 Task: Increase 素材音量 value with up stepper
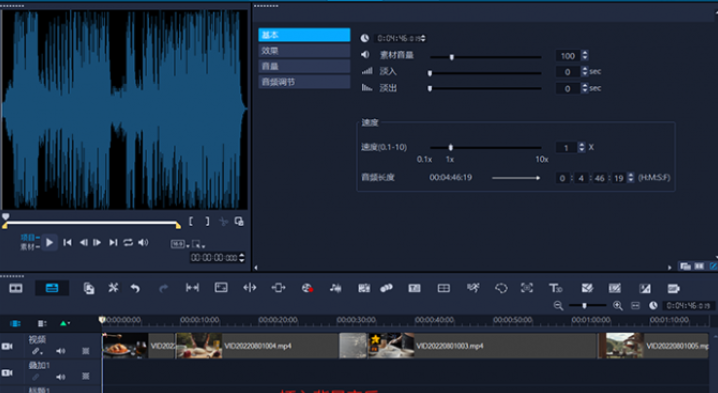click(x=584, y=53)
